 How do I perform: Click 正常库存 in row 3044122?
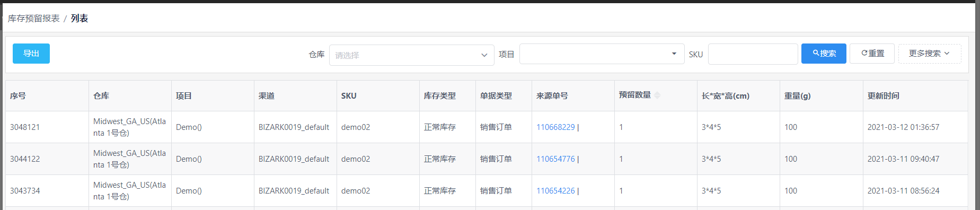440,159
